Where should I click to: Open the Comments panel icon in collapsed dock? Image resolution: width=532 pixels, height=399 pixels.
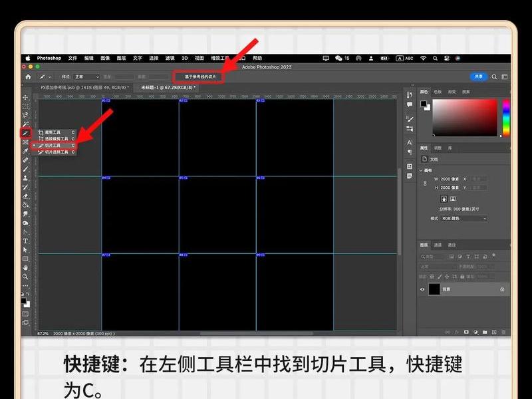[410, 104]
